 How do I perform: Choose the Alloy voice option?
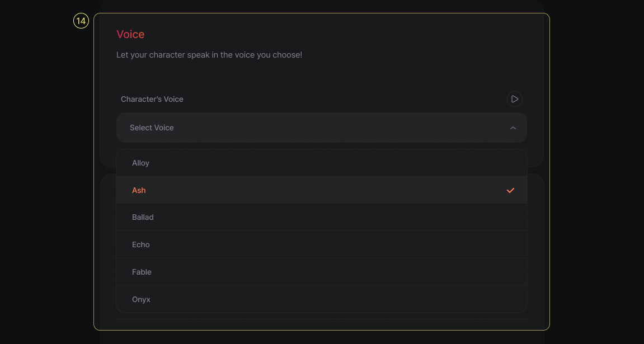pos(141,163)
